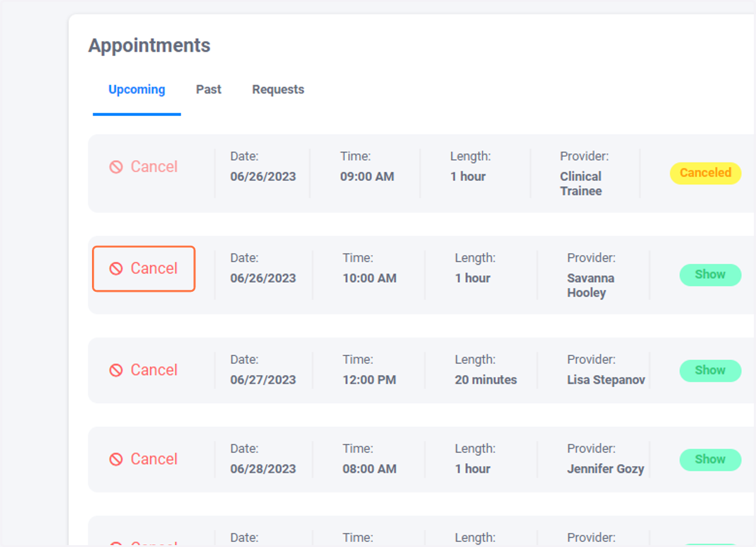Click the 06/27/2023 date value
This screenshot has height=547, width=756.
point(263,380)
